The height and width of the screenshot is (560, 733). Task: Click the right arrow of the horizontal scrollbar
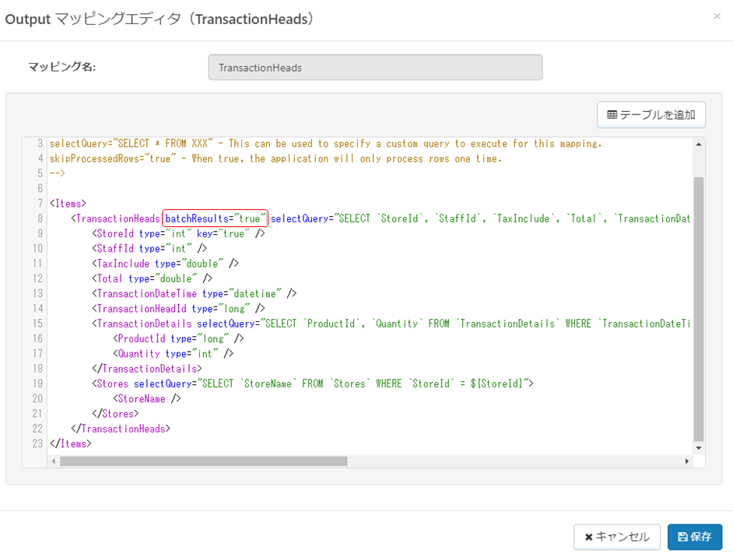click(x=688, y=461)
